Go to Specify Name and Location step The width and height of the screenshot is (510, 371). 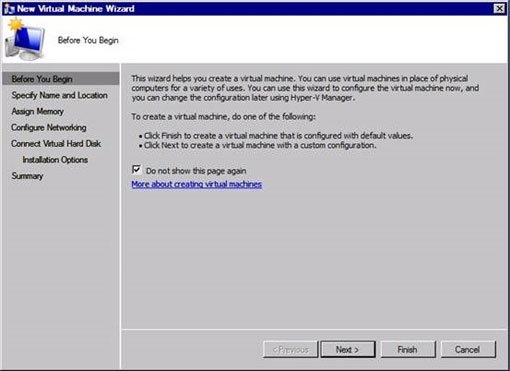[59, 95]
